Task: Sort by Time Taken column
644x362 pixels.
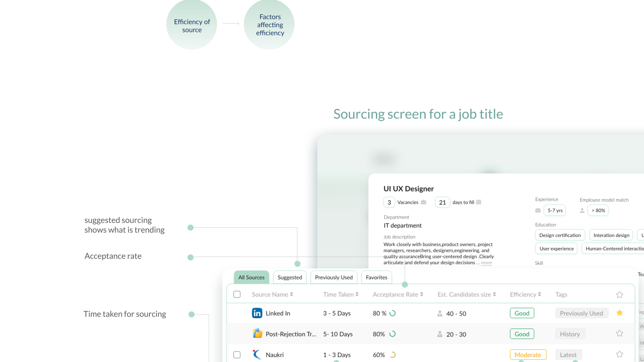Action: [357, 294]
